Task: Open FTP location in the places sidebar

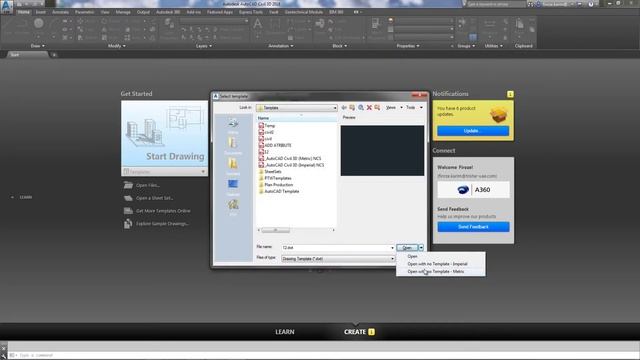Action: 233,207
